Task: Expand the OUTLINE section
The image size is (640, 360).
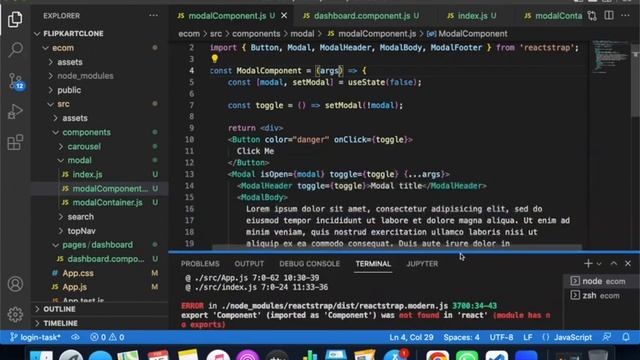Action: coord(100,309)
